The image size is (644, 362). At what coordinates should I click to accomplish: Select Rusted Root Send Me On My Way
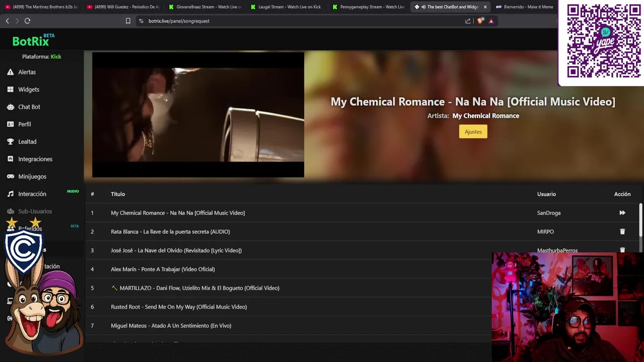point(288,307)
